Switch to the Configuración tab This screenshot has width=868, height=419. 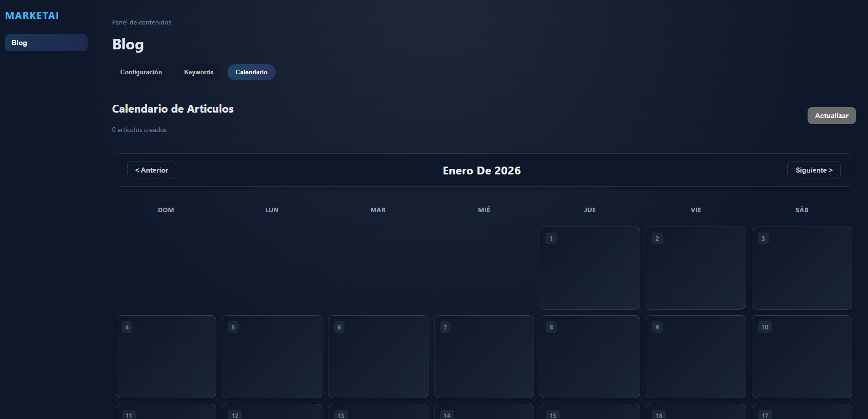pyautogui.click(x=141, y=72)
